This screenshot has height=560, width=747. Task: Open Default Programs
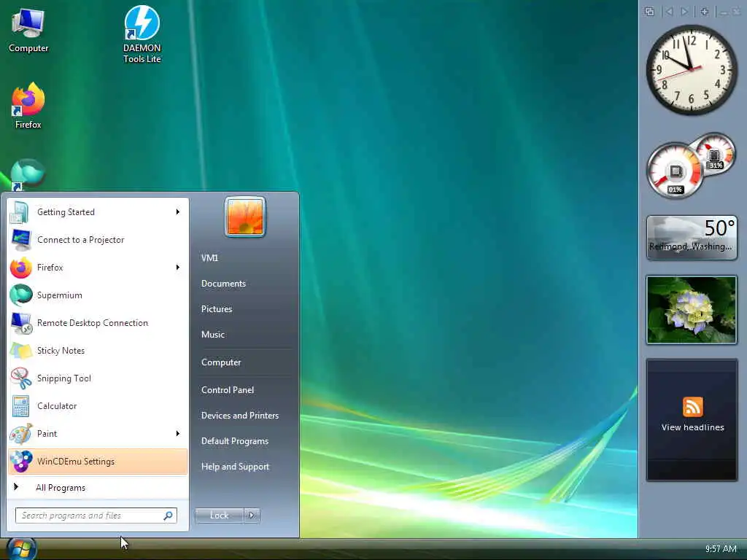[235, 441]
